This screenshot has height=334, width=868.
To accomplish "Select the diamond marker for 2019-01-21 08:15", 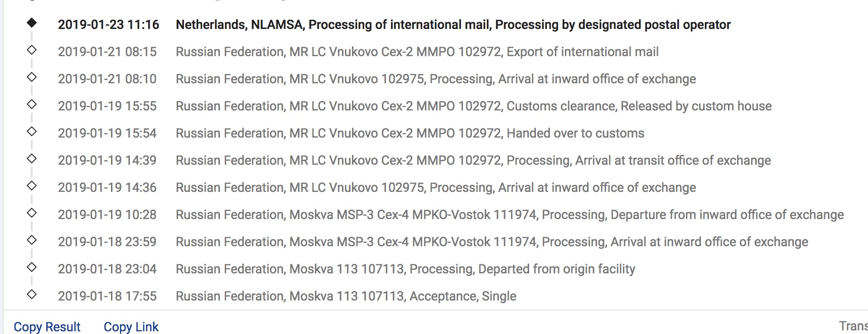I will [32, 50].
